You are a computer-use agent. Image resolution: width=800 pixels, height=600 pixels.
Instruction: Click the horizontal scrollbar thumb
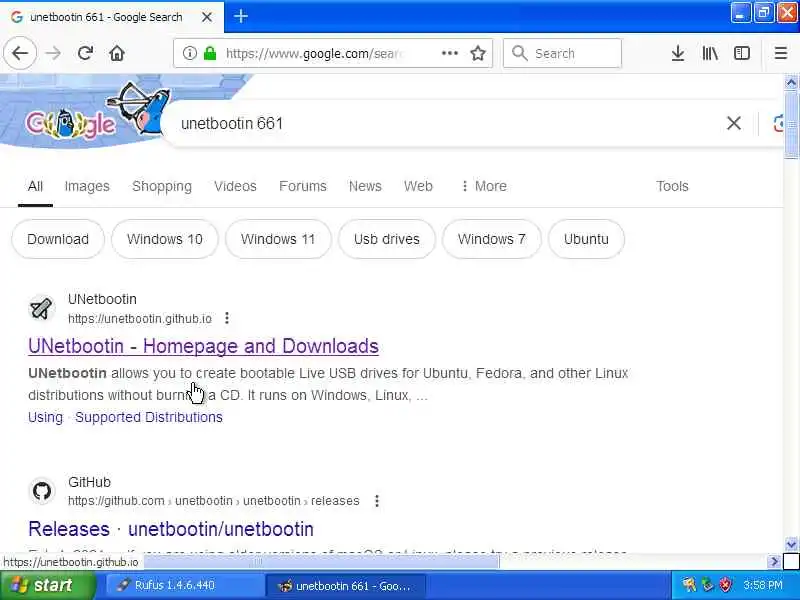[x=321, y=562]
